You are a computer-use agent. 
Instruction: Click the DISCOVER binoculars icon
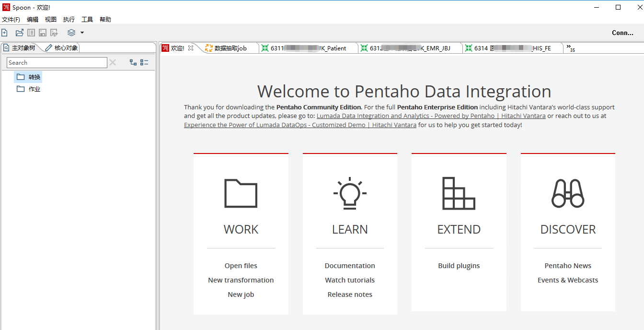click(568, 193)
